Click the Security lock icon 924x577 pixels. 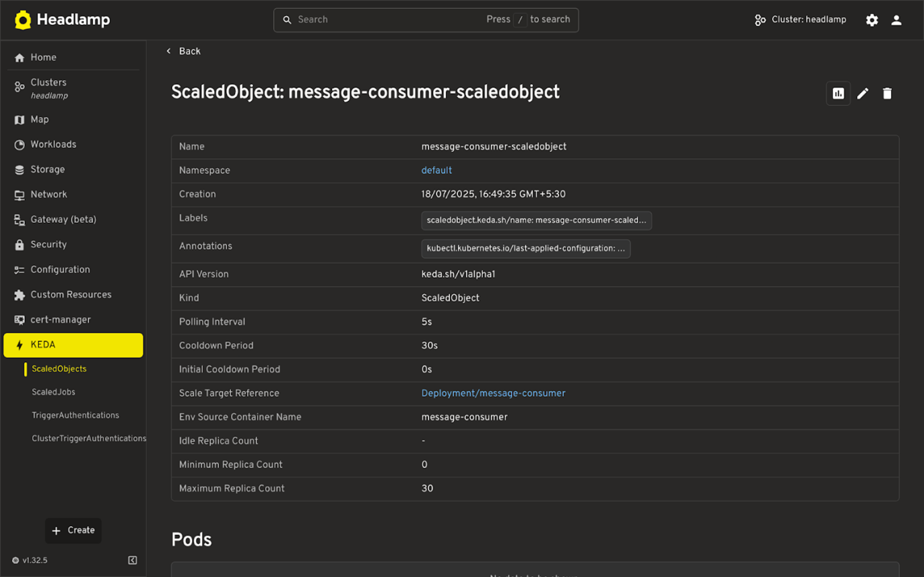point(19,245)
